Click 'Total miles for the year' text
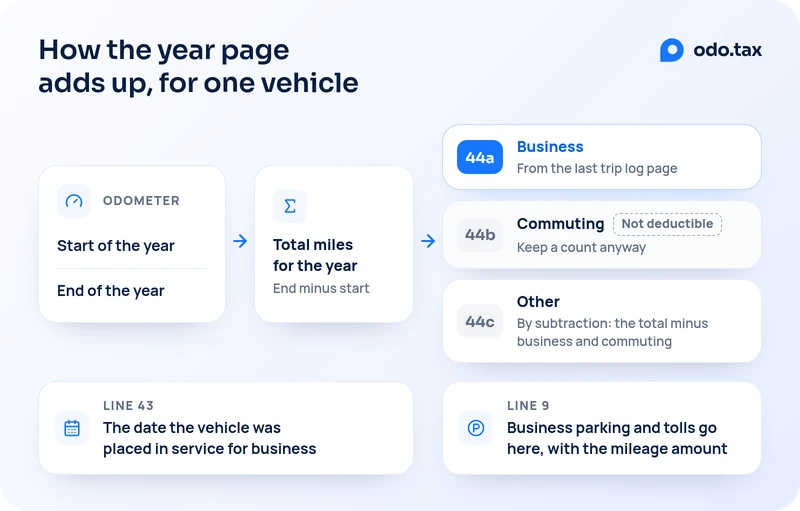 [x=315, y=255]
